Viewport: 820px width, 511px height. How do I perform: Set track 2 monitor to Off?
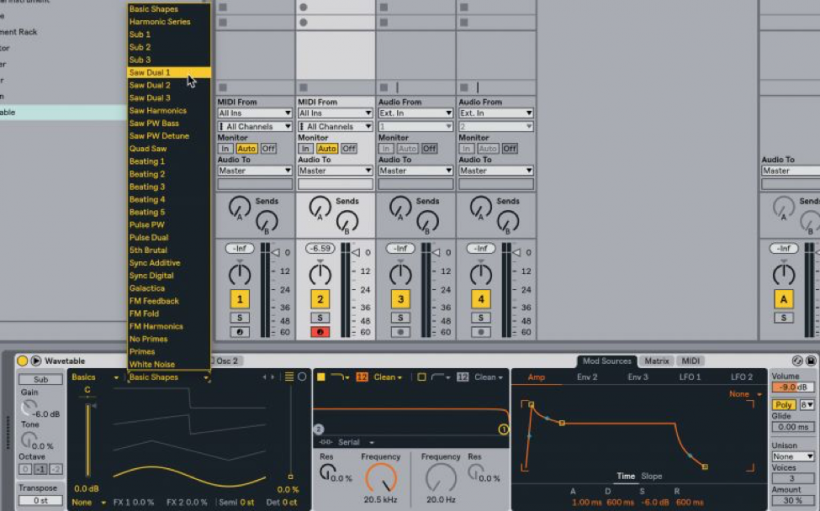349,149
